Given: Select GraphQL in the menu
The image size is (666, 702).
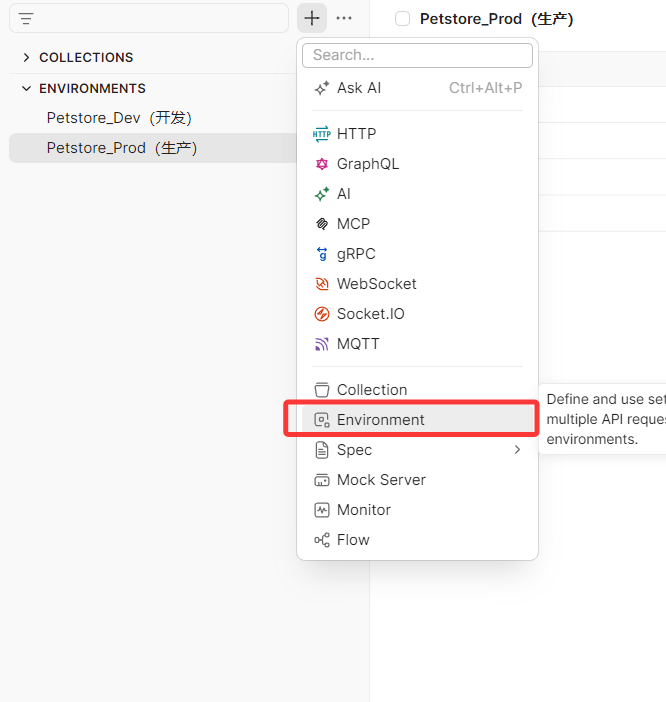Looking at the screenshot, I should 417,164.
